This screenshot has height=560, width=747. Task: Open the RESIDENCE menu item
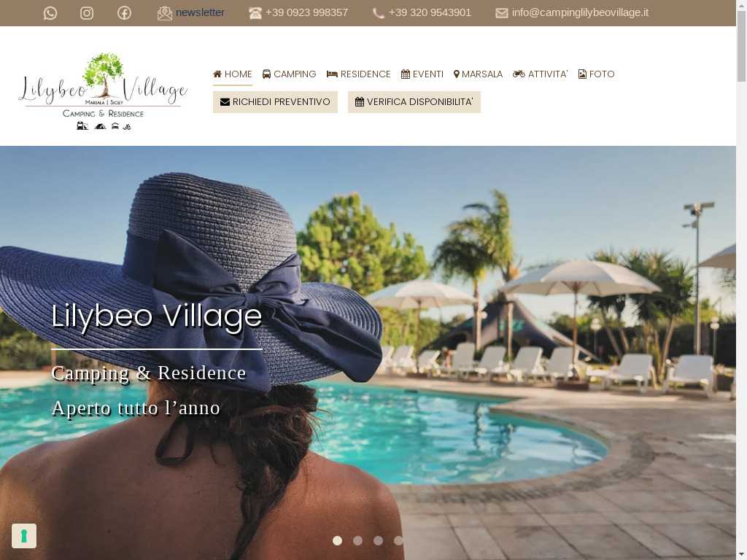point(359,74)
